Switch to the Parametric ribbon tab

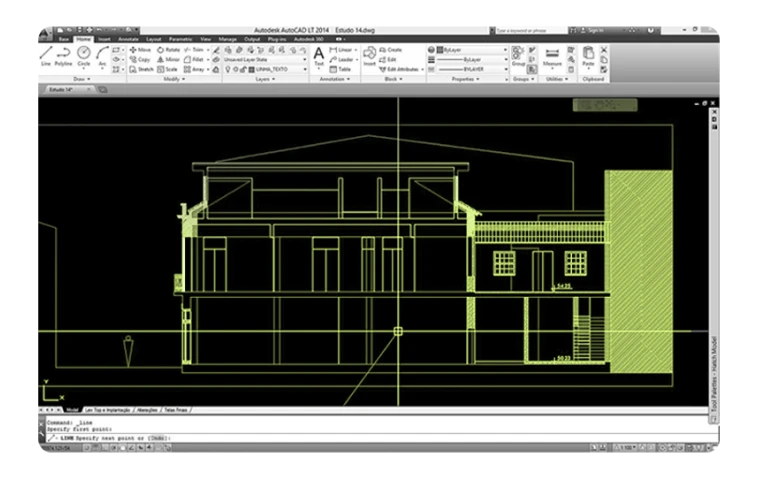click(181, 39)
